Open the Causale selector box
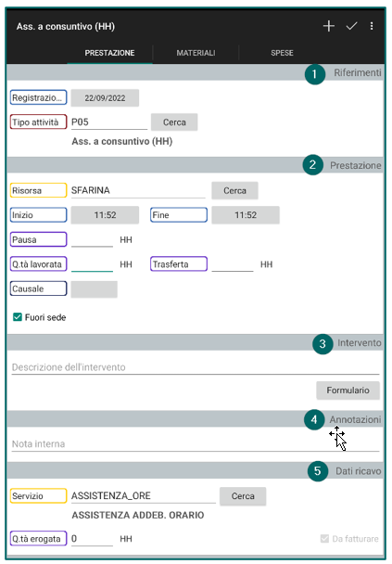 point(95,289)
